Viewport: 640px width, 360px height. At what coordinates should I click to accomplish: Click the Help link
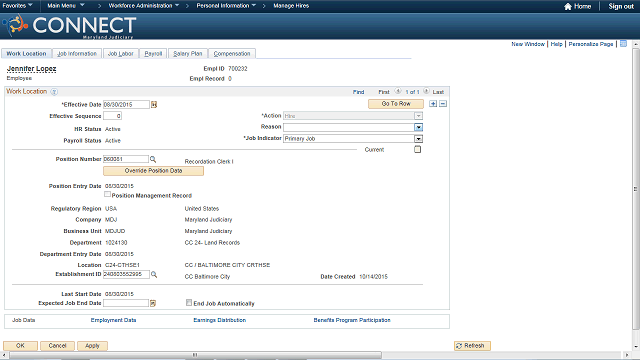(556, 44)
